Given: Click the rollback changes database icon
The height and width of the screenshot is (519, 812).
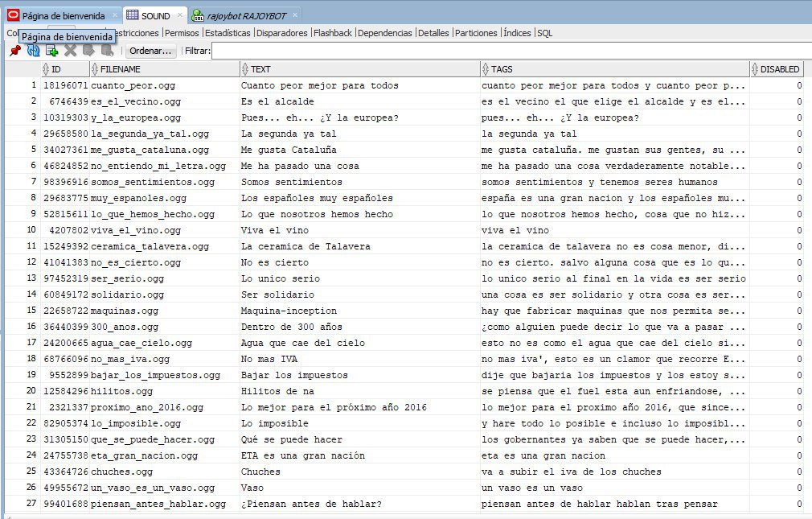Looking at the screenshot, I should pos(107,51).
